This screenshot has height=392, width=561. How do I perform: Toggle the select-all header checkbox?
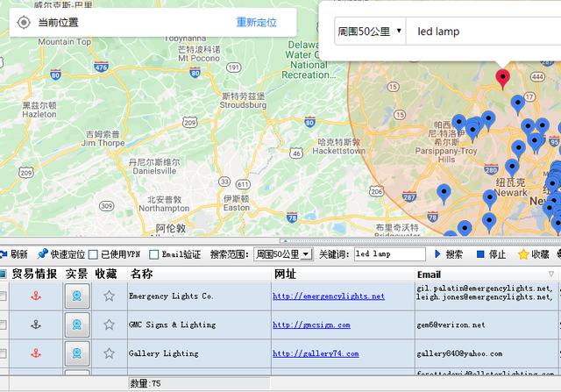[x=3, y=274]
